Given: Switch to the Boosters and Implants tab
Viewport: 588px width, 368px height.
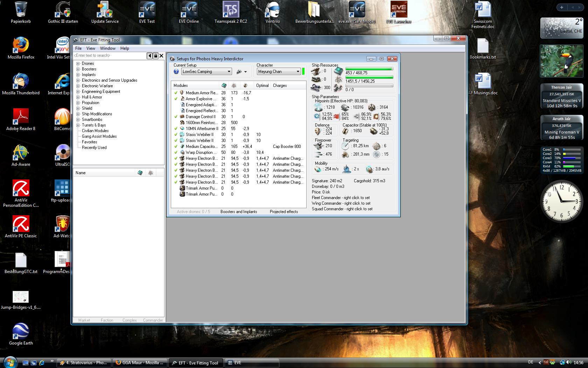Looking at the screenshot, I should 239,212.
